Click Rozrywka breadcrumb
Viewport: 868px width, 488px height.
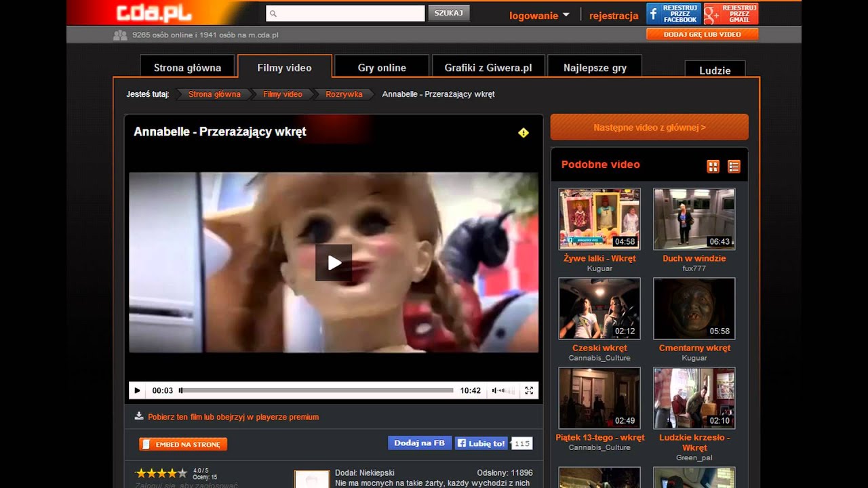point(344,94)
